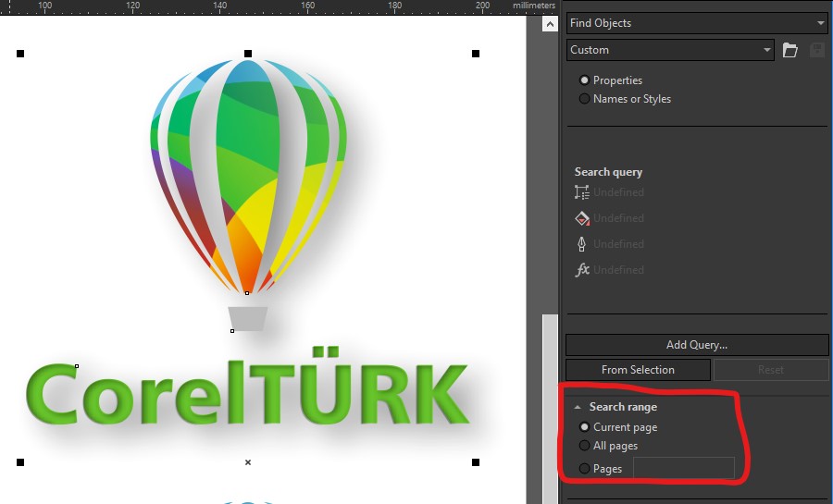Click the colorful balloon graphic
The width and height of the screenshot is (833, 504).
pyautogui.click(x=249, y=176)
